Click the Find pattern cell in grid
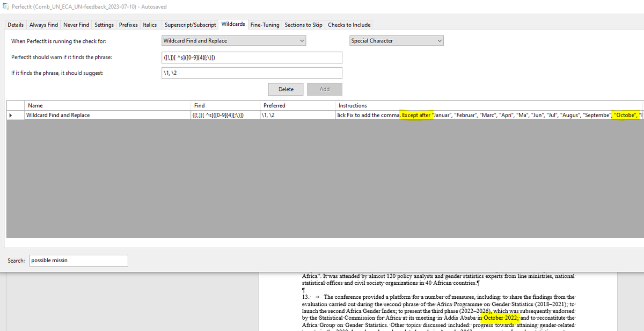The height and width of the screenshot is (331, 644). [225, 115]
